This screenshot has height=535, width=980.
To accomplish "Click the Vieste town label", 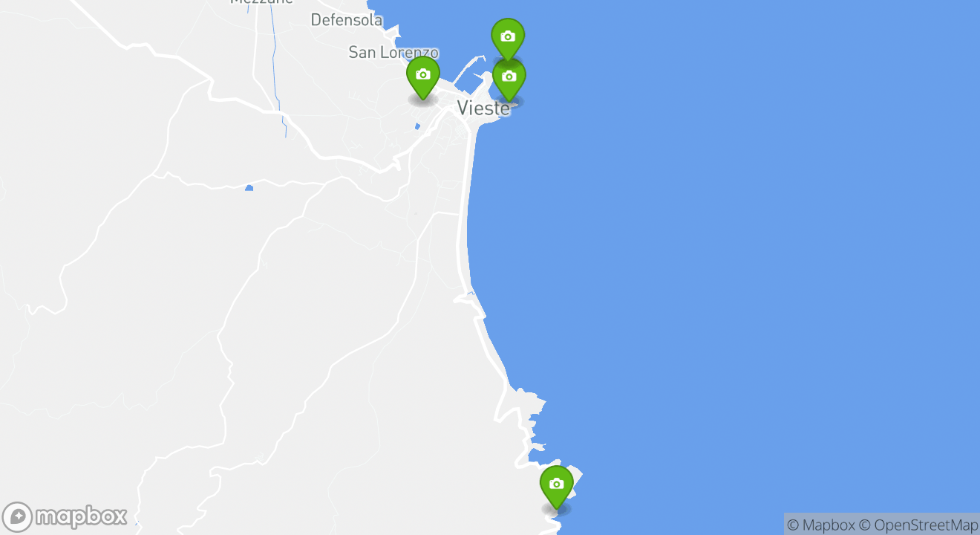I will pos(483,108).
